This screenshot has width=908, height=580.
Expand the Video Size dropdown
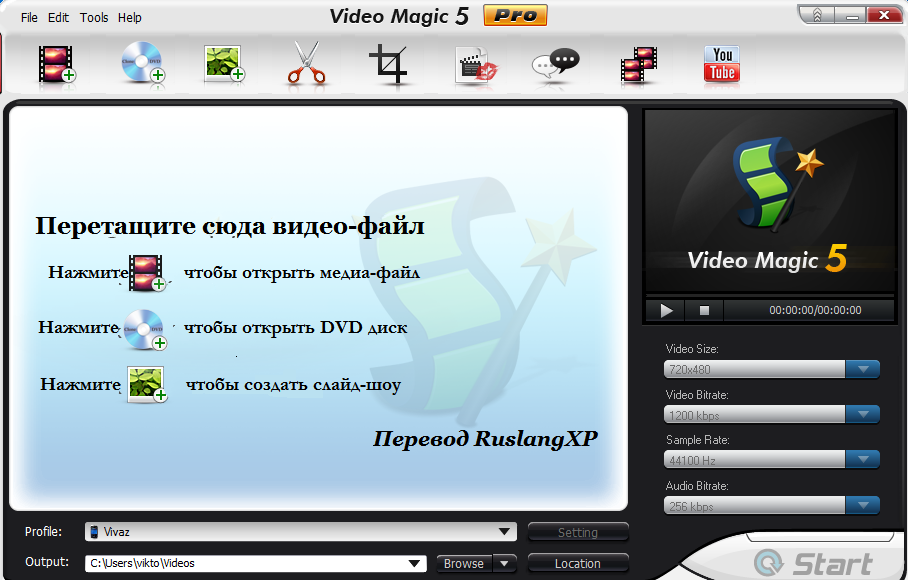click(863, 369)
